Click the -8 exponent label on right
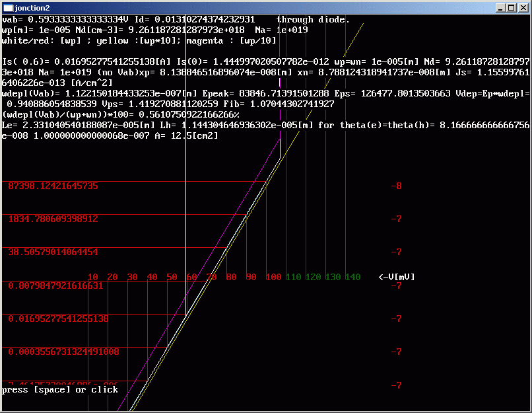This screenshot has height=413, width=532. tap(396, 186)
